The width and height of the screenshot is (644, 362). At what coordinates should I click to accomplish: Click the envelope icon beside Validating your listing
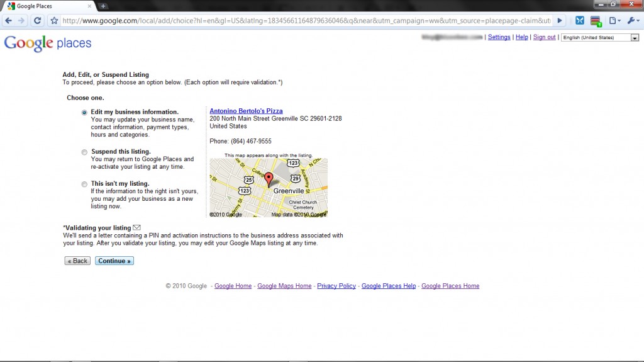136,227
